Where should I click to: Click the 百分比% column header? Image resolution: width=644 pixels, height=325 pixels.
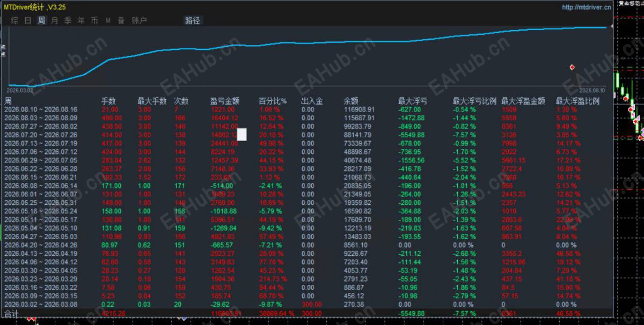pyautogui.click(x=273, y=101)
